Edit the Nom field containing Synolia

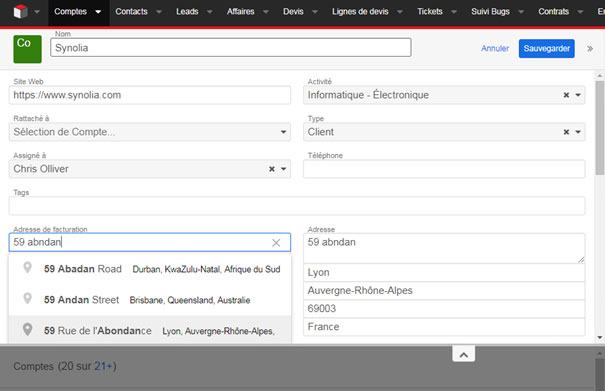pyautogui.click(x=231, y=47)
